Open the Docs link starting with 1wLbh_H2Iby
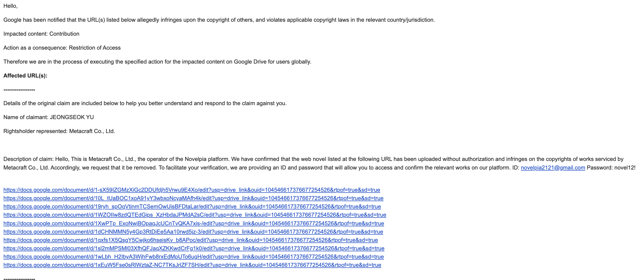This screenshot has width=644, height=280. pyautogui.click(x=193, y=257)
